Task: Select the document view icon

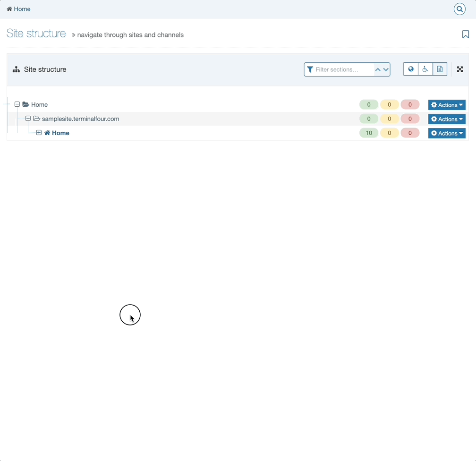Action: 440,69
